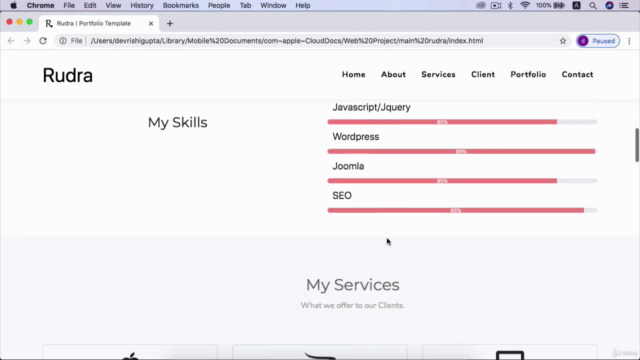Go to Services nav link
Screen dimensions: 640x360
(x=438, y=74)
